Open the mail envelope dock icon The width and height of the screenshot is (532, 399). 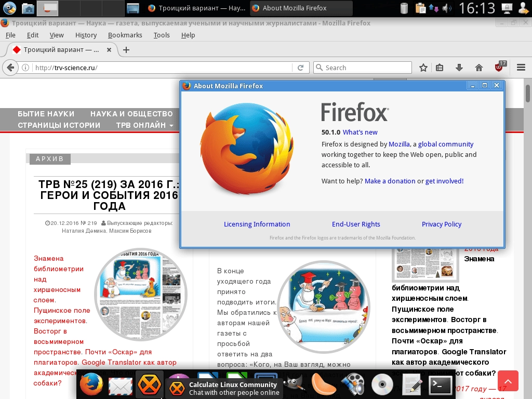coord(120,386)
